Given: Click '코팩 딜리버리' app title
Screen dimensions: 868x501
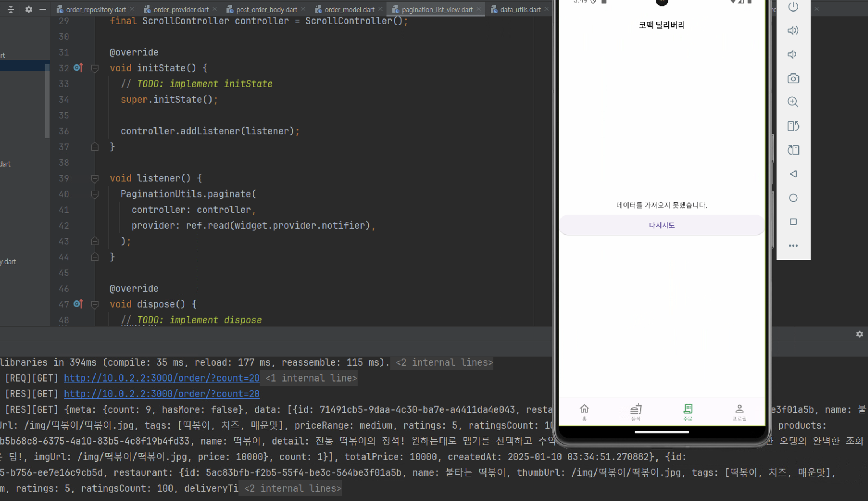Looking at the screenshot, I should tap(662, 25).
